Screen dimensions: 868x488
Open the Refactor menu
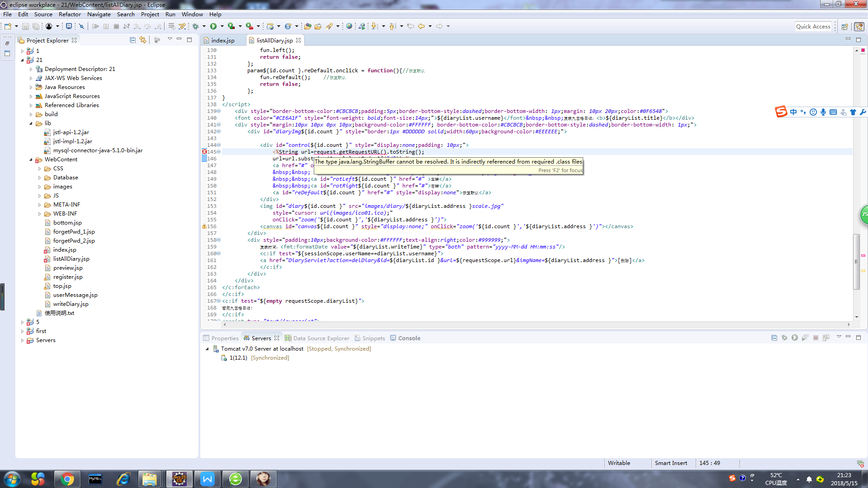pos(70,14)
